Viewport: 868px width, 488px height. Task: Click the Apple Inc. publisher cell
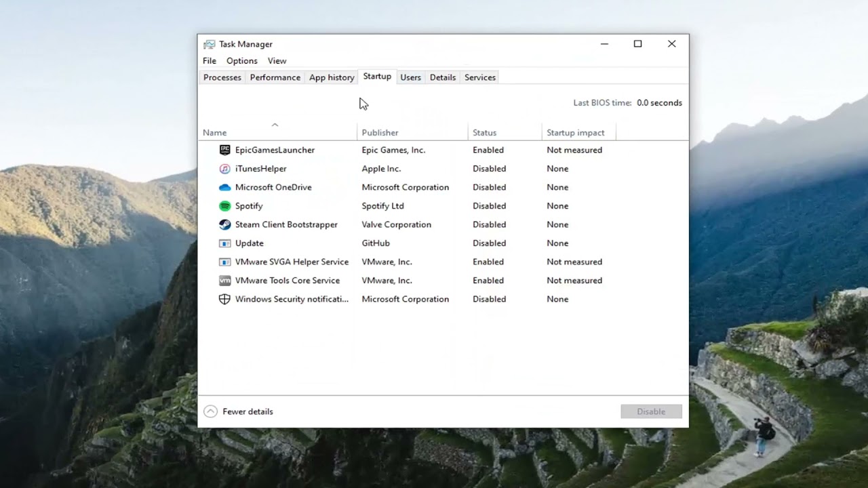click(381, 169)
